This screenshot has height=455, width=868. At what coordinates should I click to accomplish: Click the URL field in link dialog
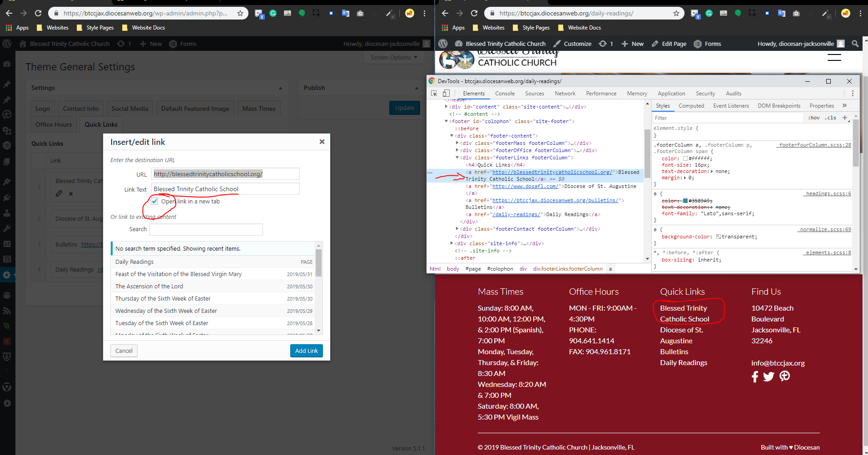(225, 174)
